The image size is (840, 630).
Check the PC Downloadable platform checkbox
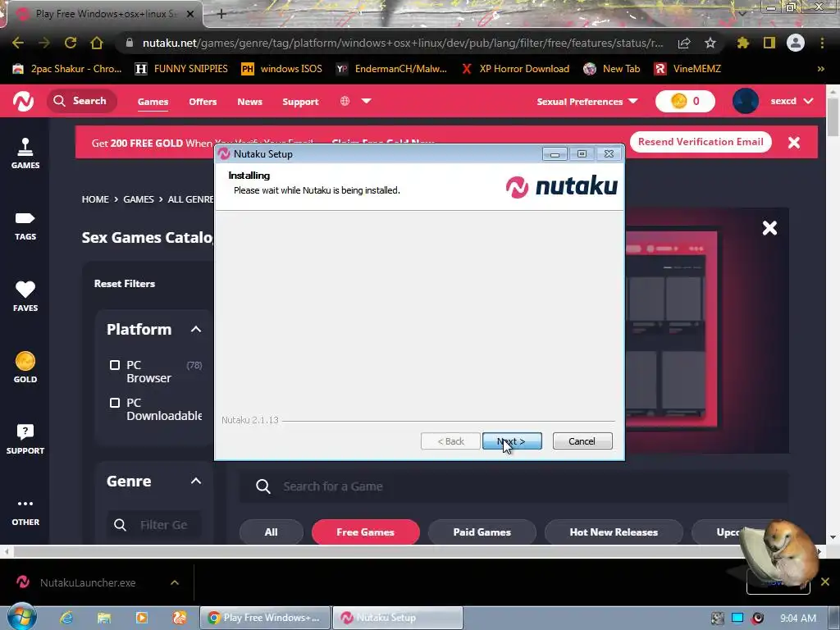pyautogui.click(x=115, y=402)
